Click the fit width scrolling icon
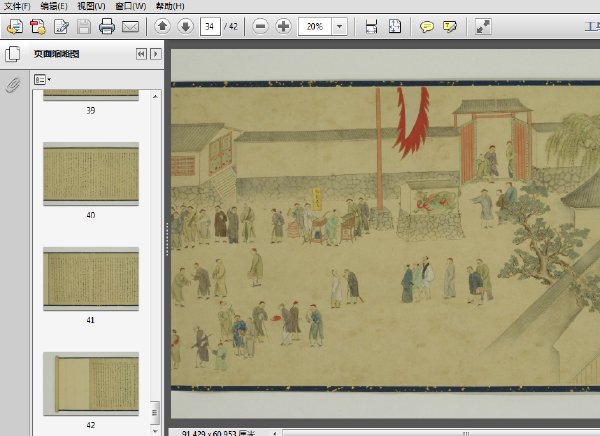This screenshot has width=600, height=436. 371,26
